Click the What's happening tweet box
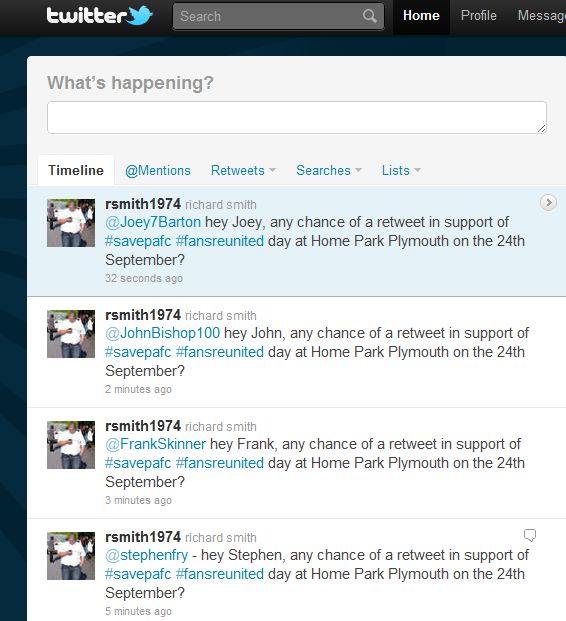The image size is (566, 621). tap(297, 118)
